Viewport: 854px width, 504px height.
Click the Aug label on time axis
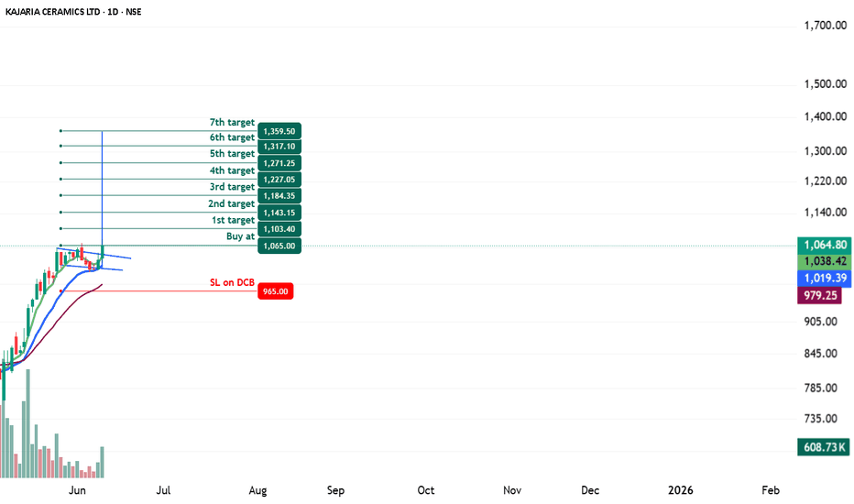point(257,490)
